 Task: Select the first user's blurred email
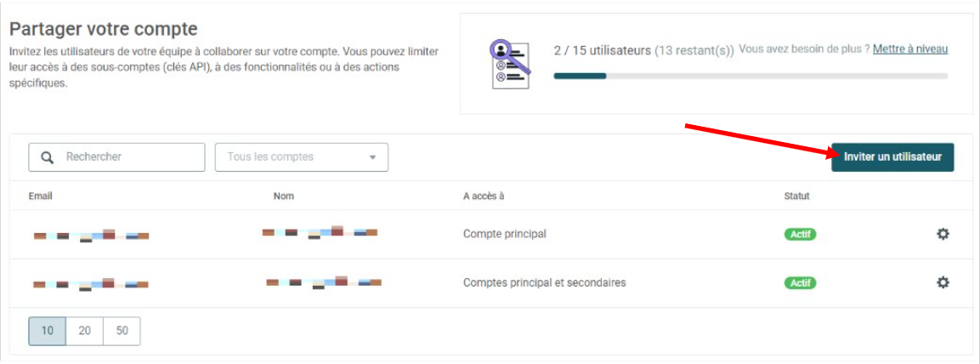point(91,236)
